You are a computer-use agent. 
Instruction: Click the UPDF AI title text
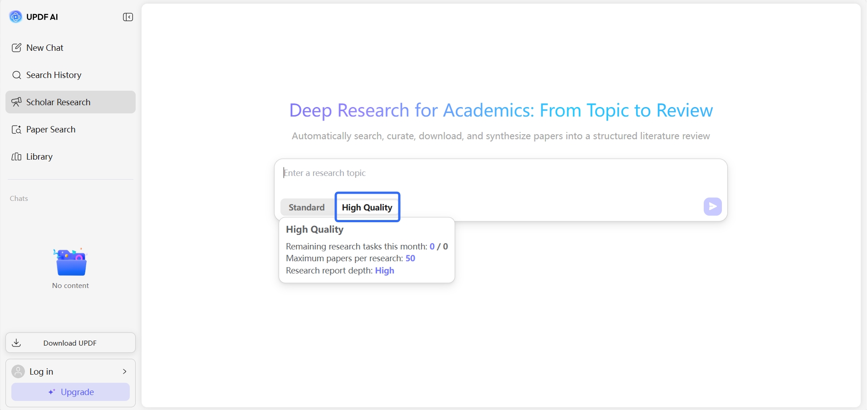pos(42,17)
